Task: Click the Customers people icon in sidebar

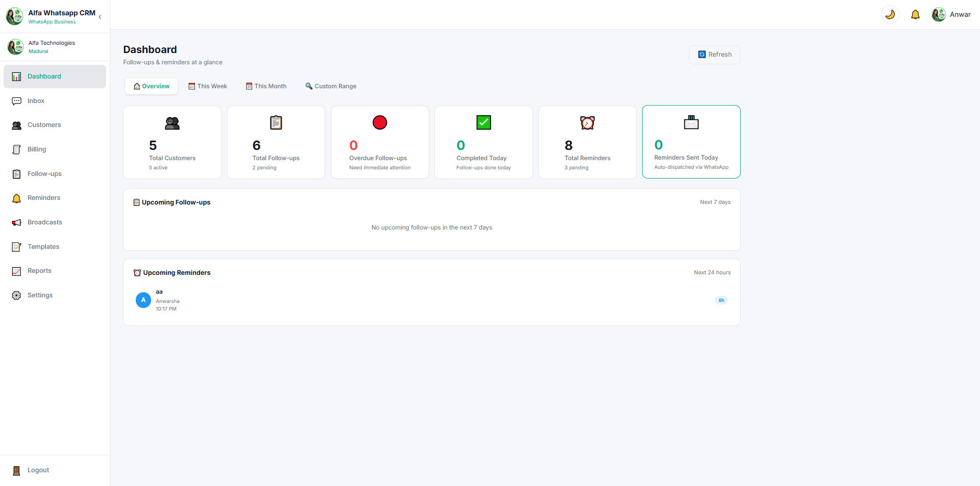Action: [x=16, y=125]
